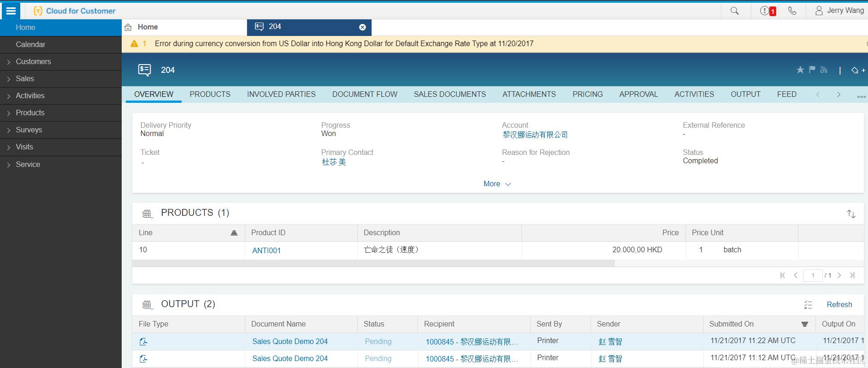868x368 pixels.
Task: Follow feed via RSS icon
Action: (824, 70)
